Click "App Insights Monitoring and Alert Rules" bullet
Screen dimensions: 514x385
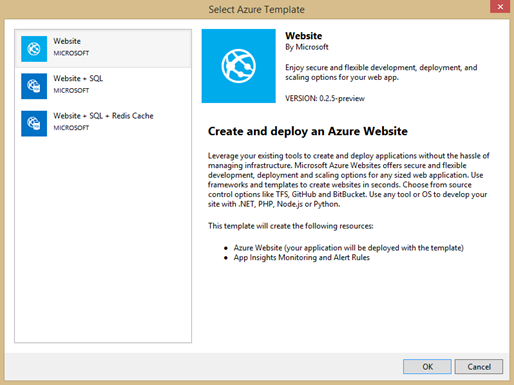pyautogui.click(x=302, y=257)
